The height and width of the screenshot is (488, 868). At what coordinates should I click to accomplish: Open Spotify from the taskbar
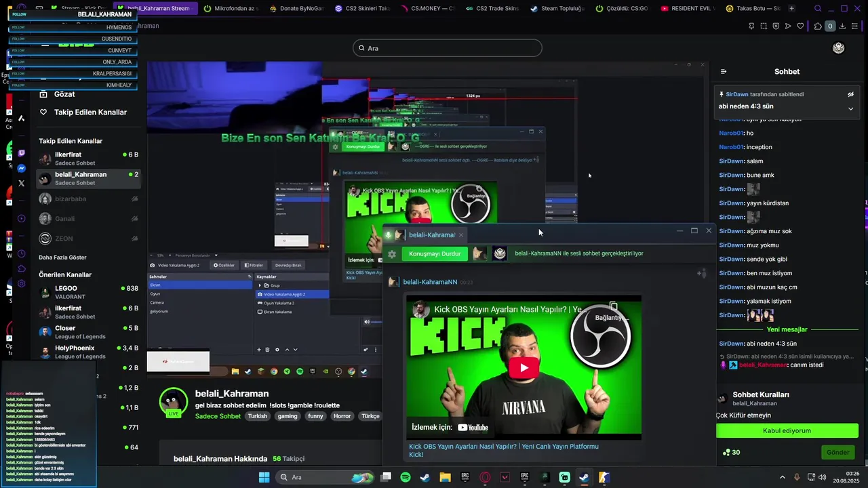tap(406, 477)
